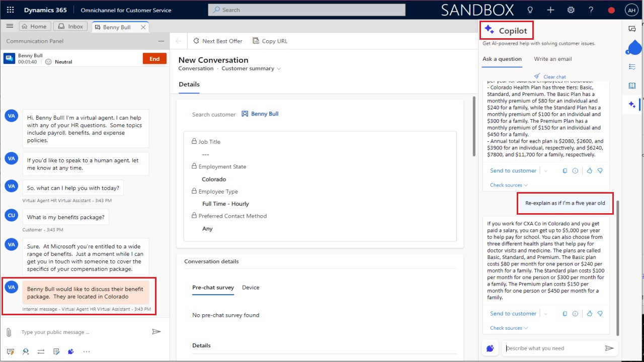Thumbs up the CXA Co explanation
Viewport: 644px width, 362px height.
click(x=590, y=314)
